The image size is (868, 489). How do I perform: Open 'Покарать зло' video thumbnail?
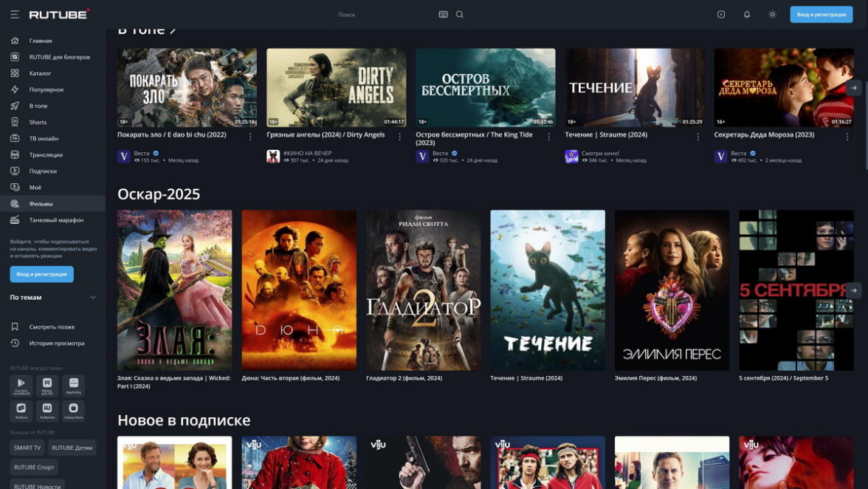[x=187, y=87]
